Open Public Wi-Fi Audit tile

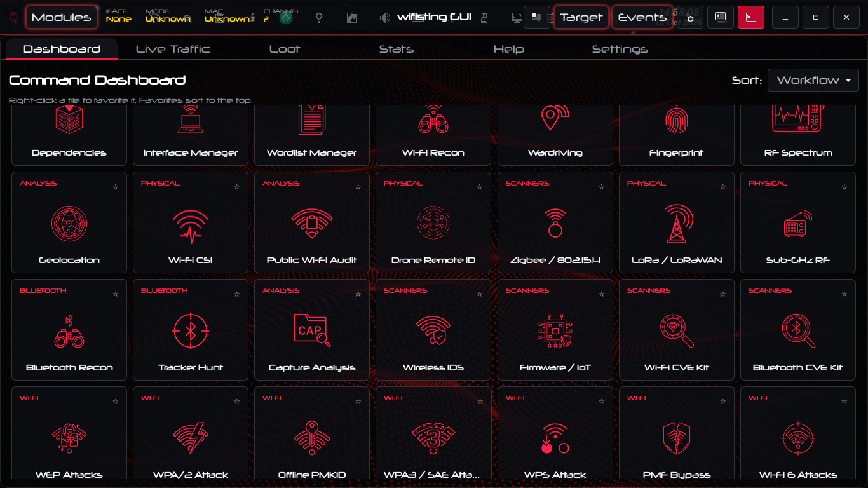[312, 222]
